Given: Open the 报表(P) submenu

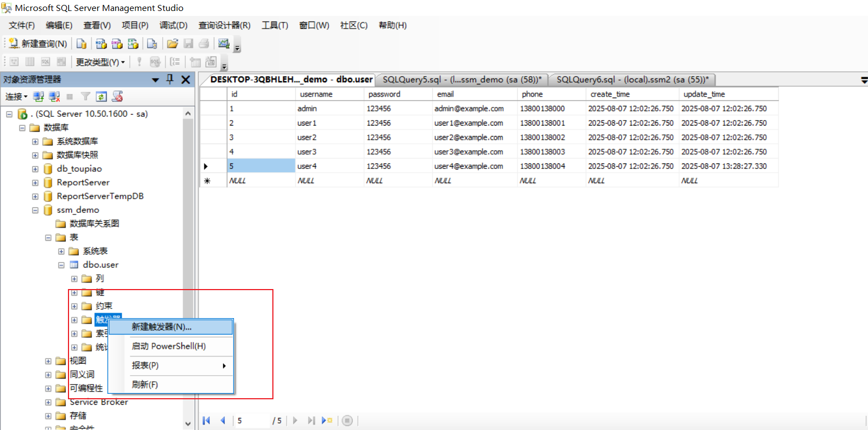Looking at the screenshot, I should [x=171, y=365].
